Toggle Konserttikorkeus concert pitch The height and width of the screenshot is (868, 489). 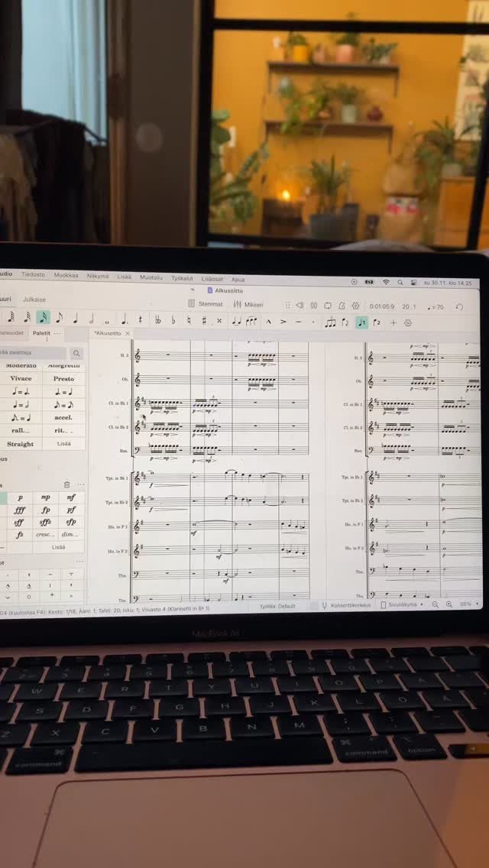pos(345,606)
